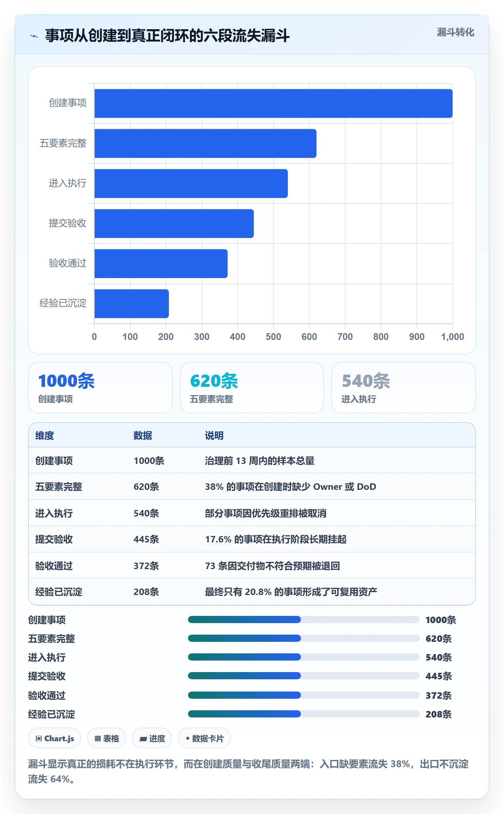
Task: Click the cell 73 条因交付物不符合预期被退回
Action: coord(273,566)
